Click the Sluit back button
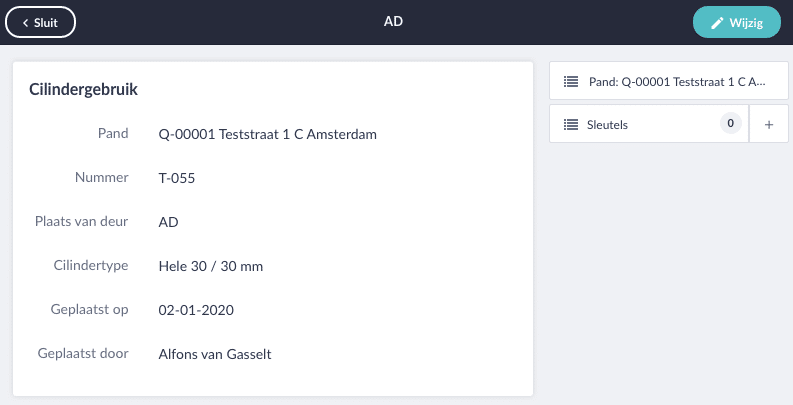Viewport: 793px width, 405px height. pyautogui.click(x=40, y=22)
